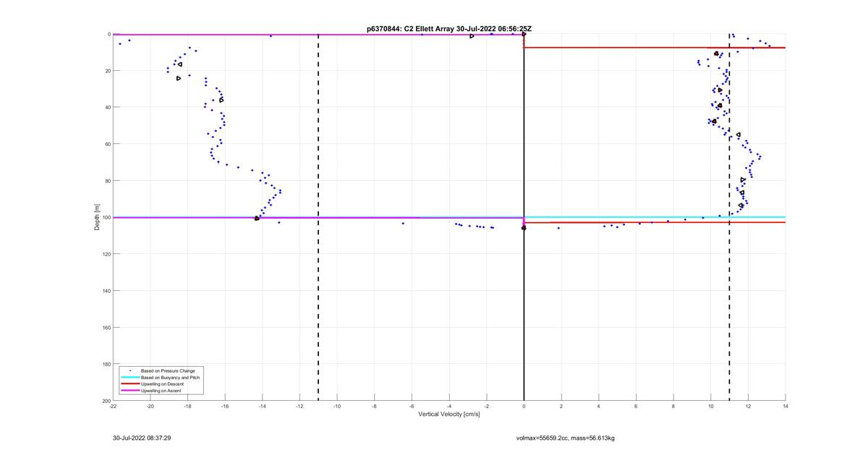Screen dimensions: 868x450
Task: Click the depth-axis tick label '120'
Action: (106, 254)
